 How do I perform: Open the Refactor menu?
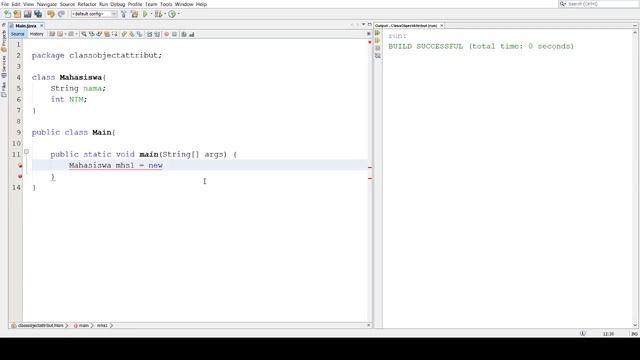(x=87, y=4)
